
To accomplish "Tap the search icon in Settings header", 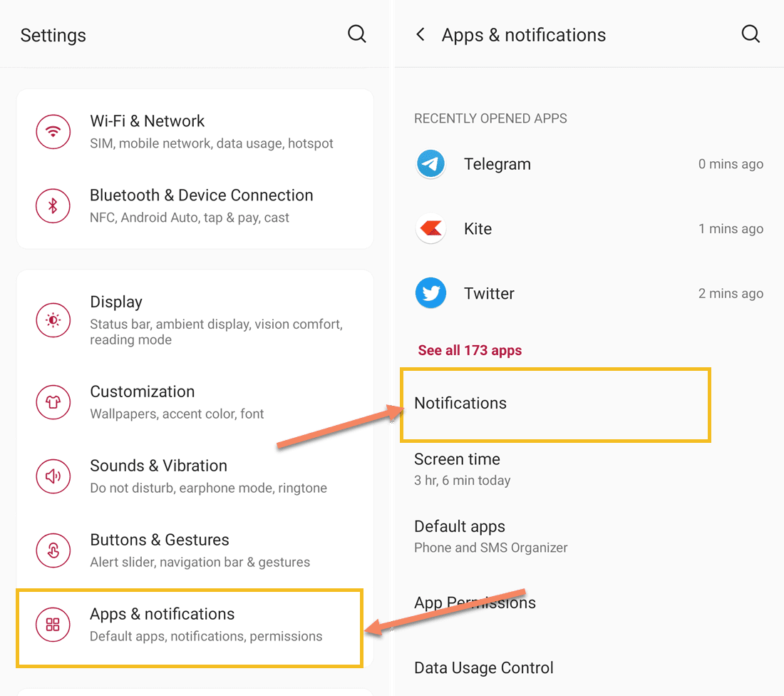I will 357,34.
